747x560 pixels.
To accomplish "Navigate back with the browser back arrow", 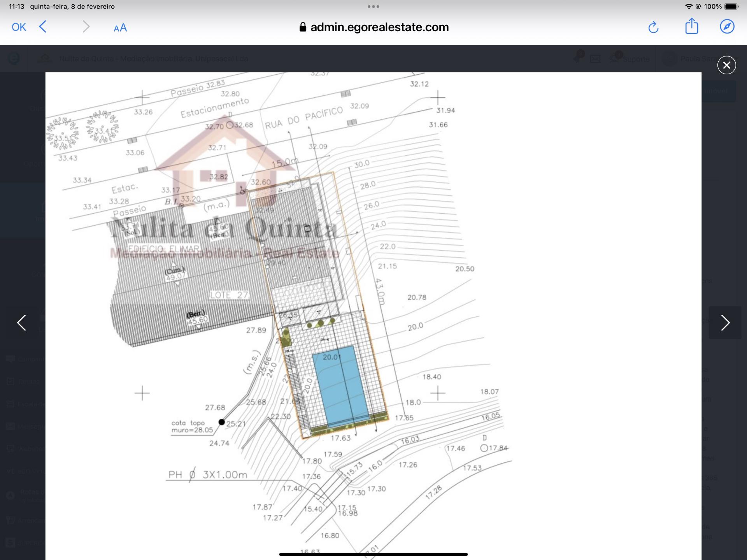I will pyautogui.click(x=43, y=27).
